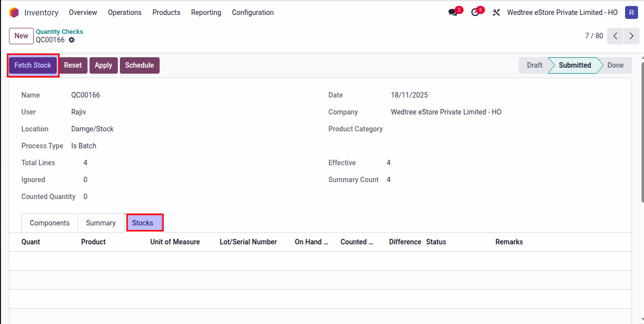Click the Quantity Checks breadcrumb link
The width and height of the screenshot is (644, 324).
click(59, 31)
